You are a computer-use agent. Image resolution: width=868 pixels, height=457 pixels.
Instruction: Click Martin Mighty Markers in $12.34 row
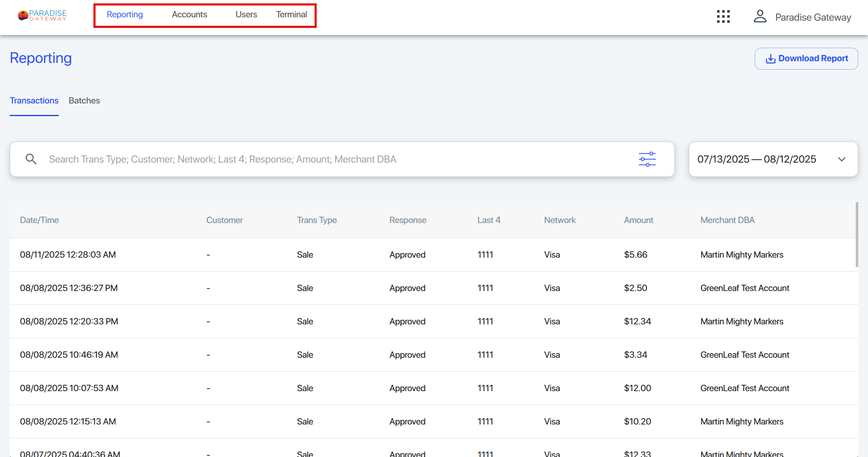pos(742,321)
